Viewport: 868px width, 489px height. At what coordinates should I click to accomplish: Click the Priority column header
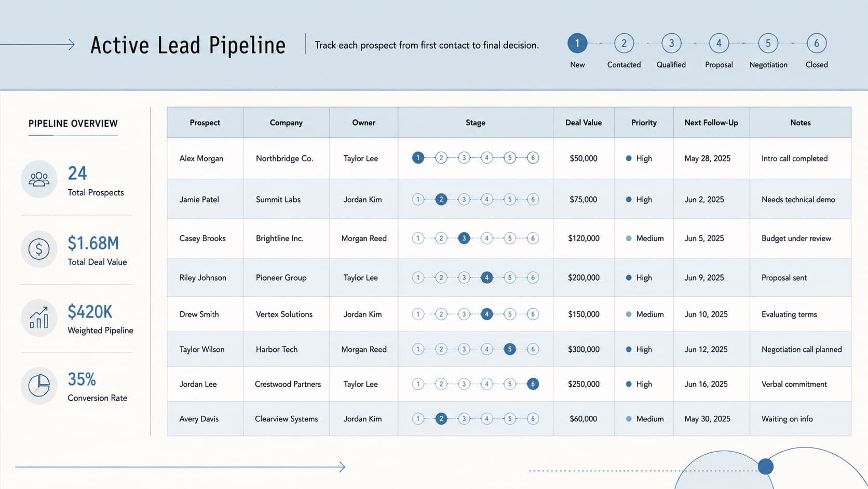(644, 123)
